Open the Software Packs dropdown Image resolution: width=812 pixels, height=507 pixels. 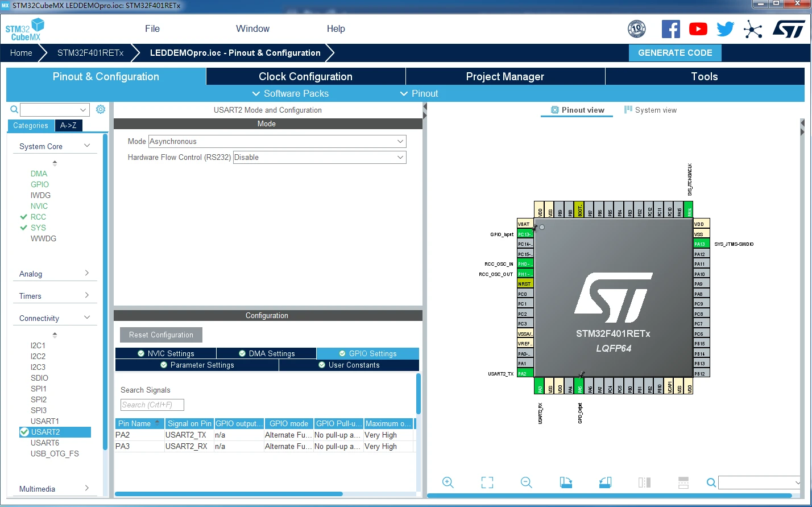pos(290,93)
